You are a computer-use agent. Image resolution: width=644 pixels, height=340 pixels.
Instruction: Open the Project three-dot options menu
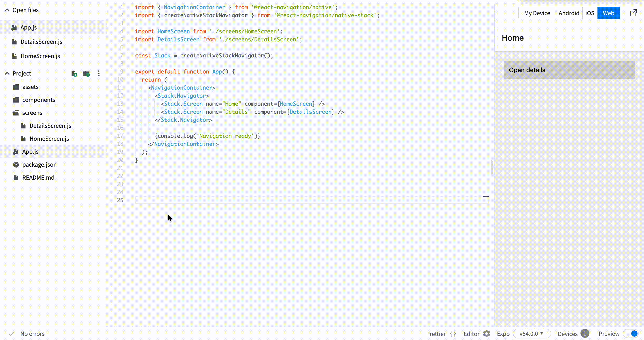(99, 73)
